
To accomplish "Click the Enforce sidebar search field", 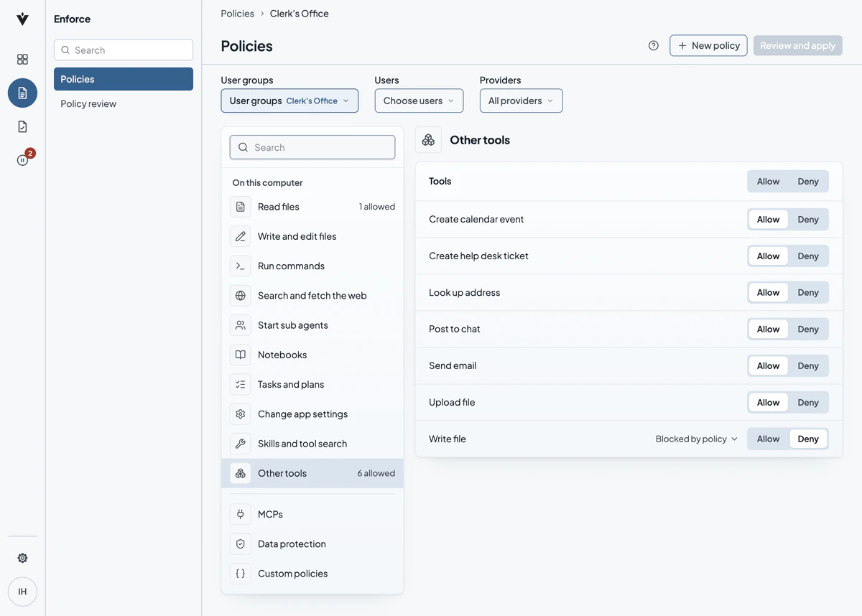I will coord(124,50).
